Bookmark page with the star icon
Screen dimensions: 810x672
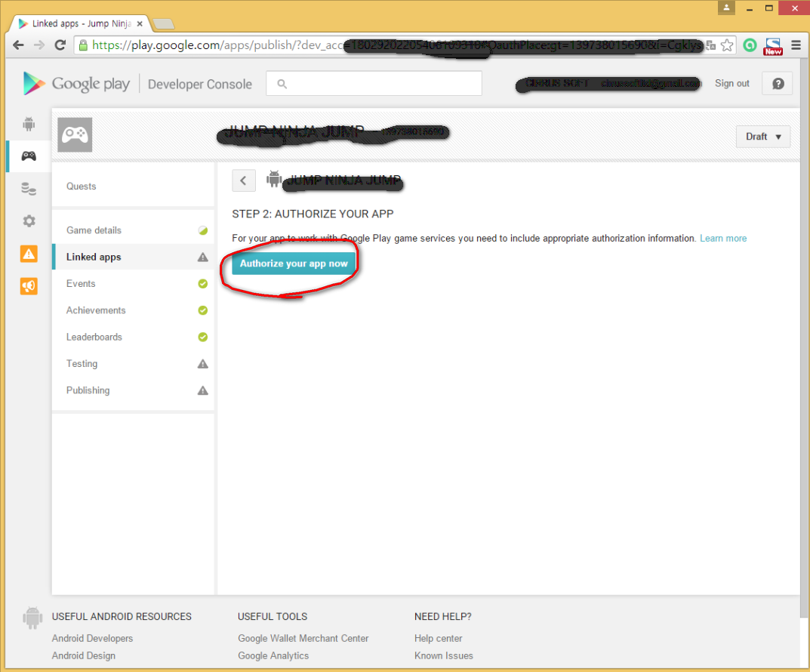(x=727, y=45)
